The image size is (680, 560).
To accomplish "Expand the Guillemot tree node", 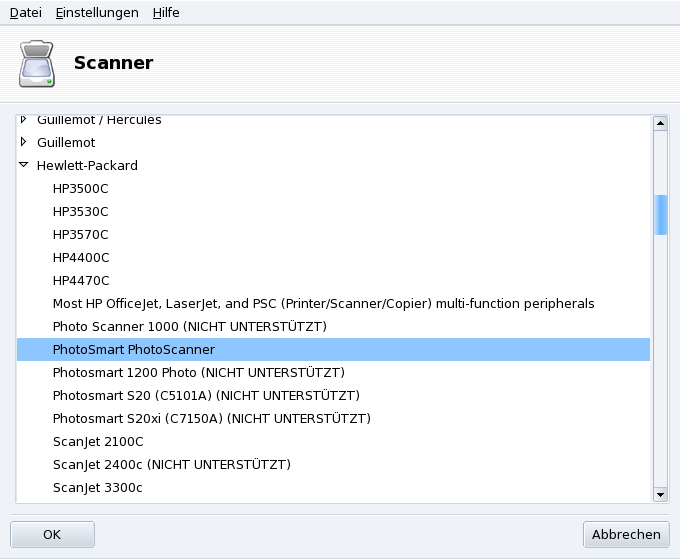I will pos(24,142).
